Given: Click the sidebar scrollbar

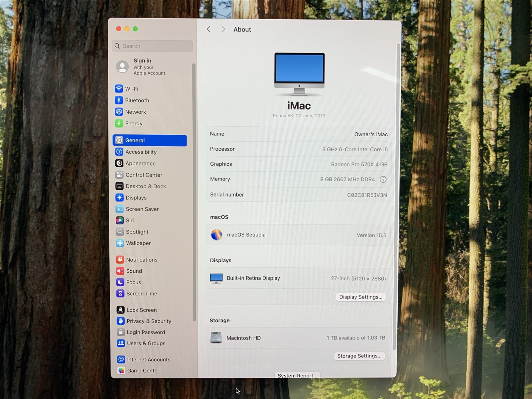Looking at the screenshot, I should [194, 192].
